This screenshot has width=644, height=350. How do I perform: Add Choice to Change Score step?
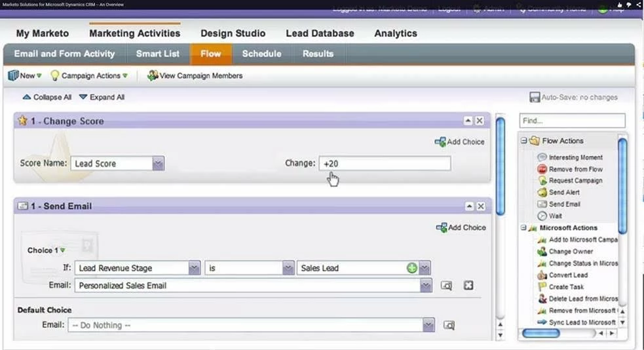pyautogui.click(x=460, y=142)
